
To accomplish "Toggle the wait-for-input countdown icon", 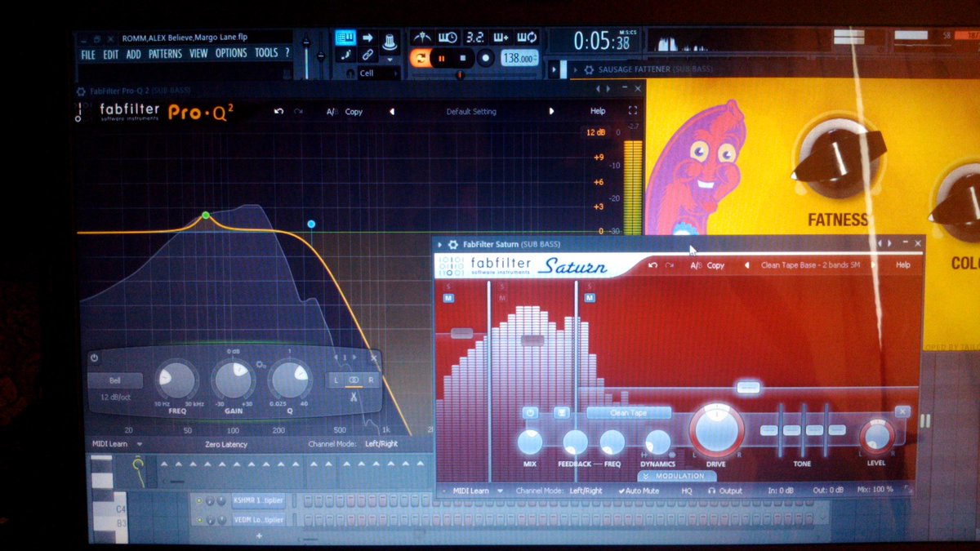I will [x=448, y=38].
